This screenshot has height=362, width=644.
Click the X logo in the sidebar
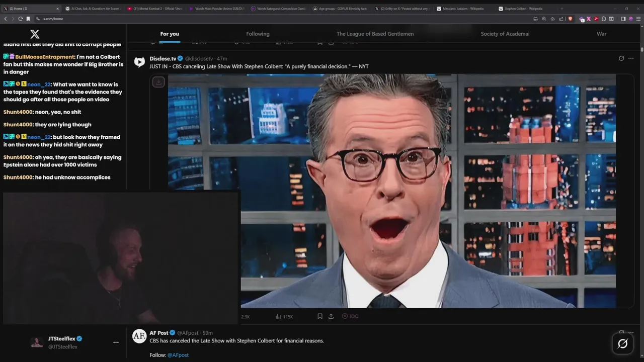pyautogui.click(x=35, y=34)
